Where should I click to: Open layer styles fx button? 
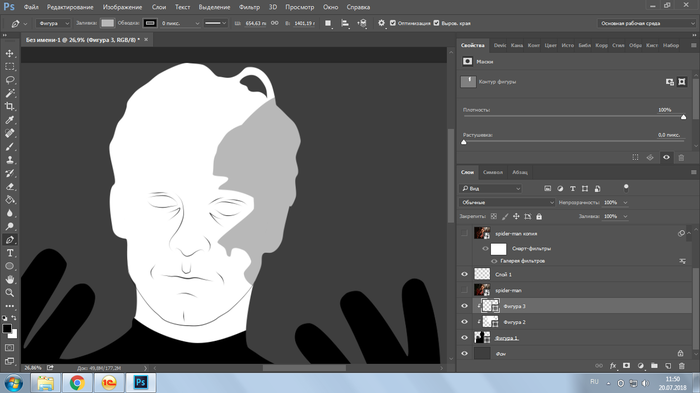click(612, 366)
